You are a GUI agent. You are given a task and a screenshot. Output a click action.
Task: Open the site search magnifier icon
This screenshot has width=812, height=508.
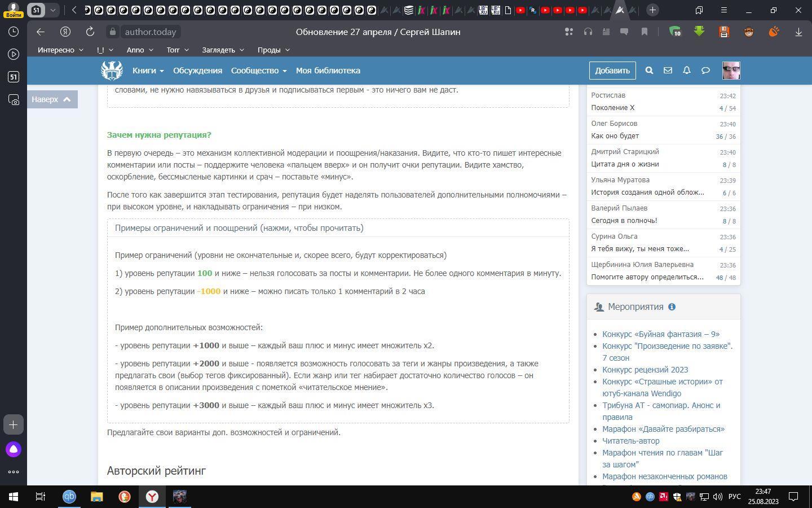649,71
